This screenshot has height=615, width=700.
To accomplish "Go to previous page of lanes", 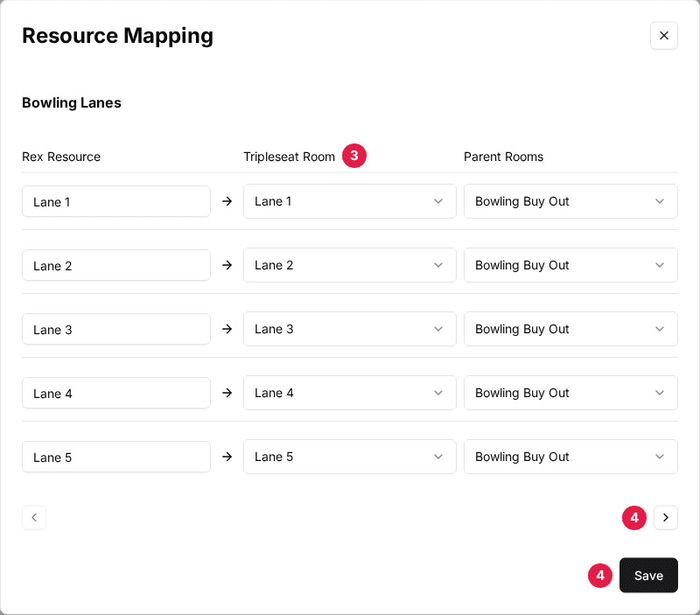I will [x=34, y=517].
